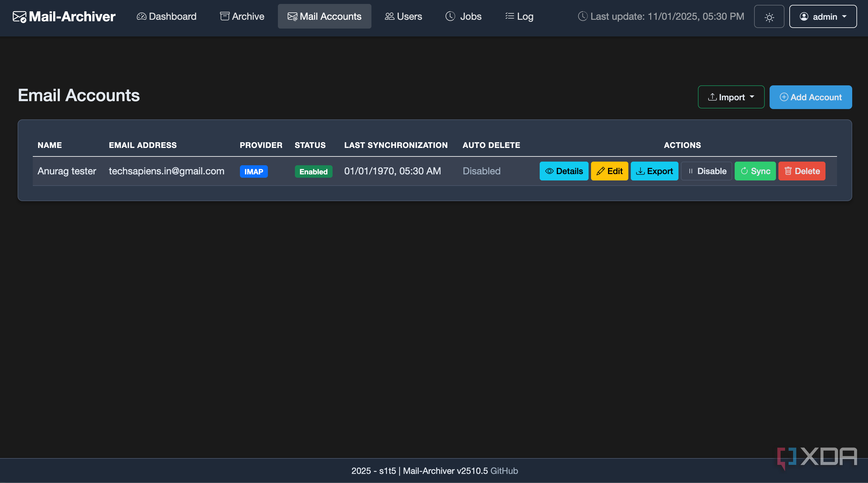Screen dimensions: 868x483
Task: Click the LAST SYNCHRONIZATION column header
Action: point(396,145)
